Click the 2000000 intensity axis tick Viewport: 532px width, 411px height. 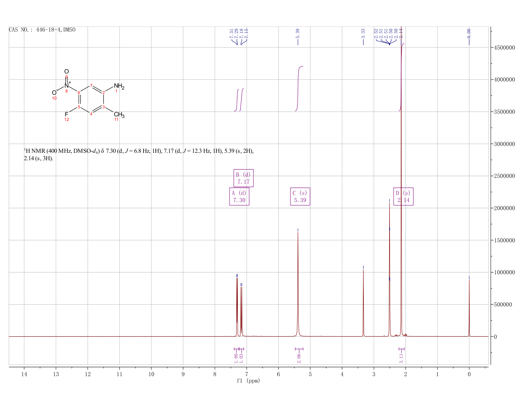point(504,208)
